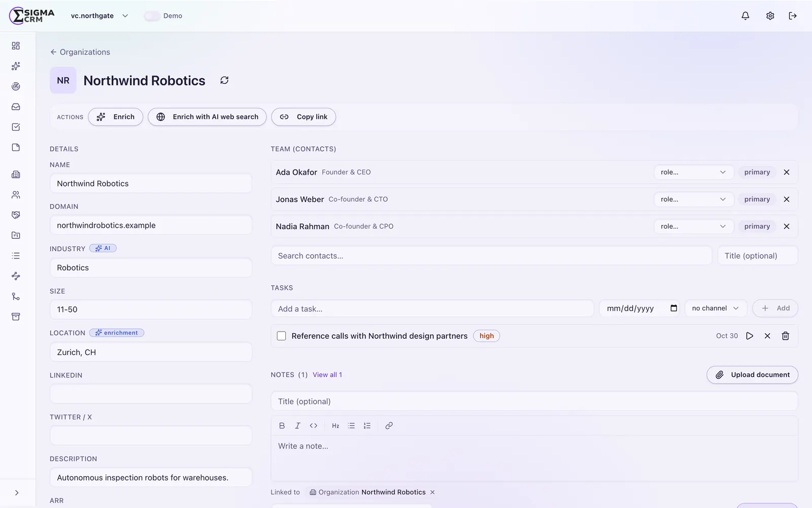Toggle the Demo switch
Screen dimensions: 812x508
pos(152,16)
